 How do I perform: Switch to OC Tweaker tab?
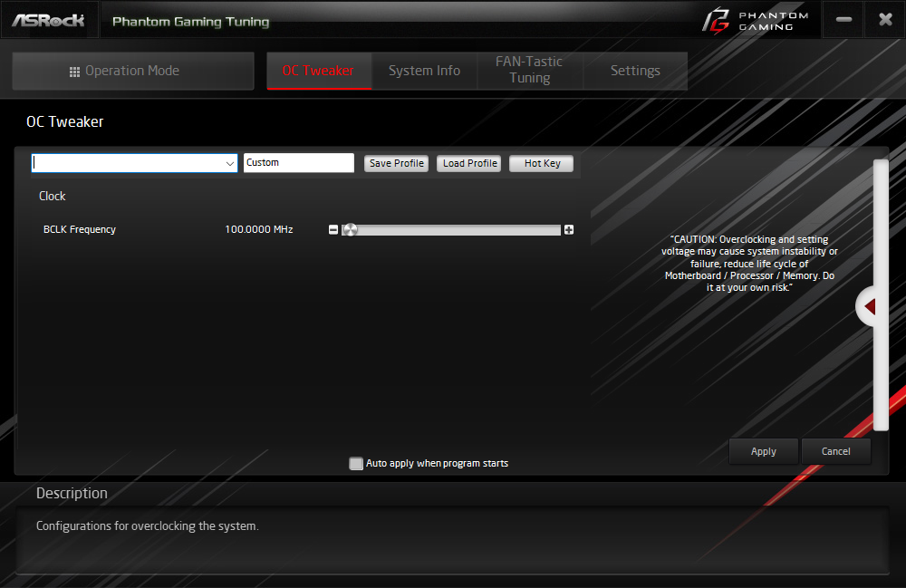tap(318, 71)
